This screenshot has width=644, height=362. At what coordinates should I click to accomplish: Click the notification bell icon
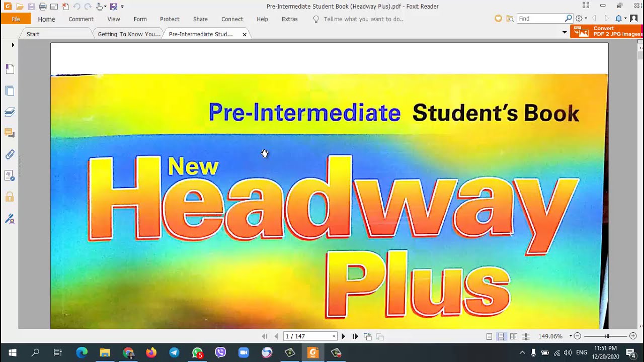pyautogui.click(x=619, y=19)
